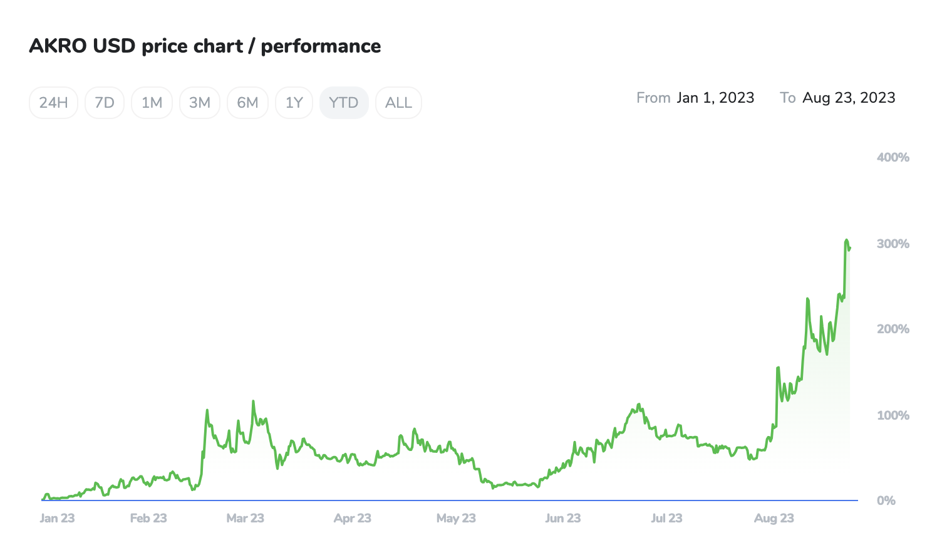The image size is (942, 560).
Task: Click the Aug 23 x-axis marker
Action: [774, 518]
